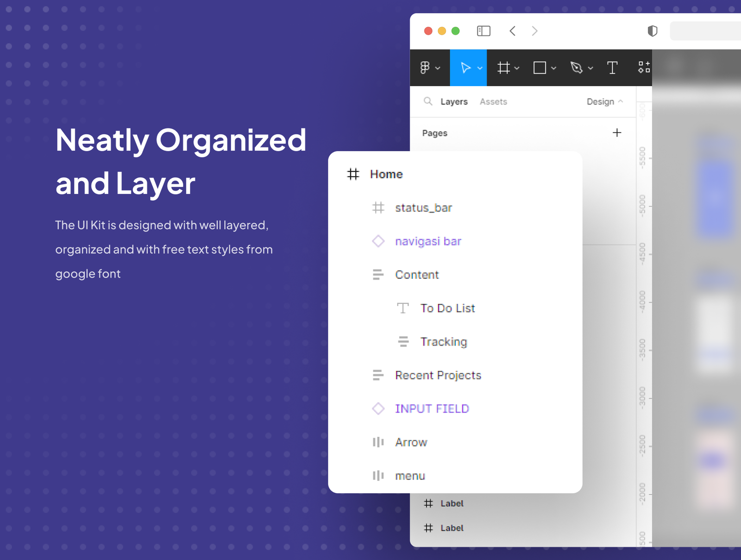Open the Figma main menu icon
This screenshot has width=741, height=560.
(425, 68)
